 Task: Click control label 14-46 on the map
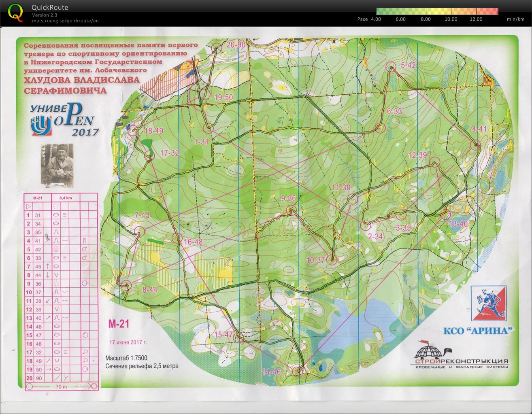(271, 372)
